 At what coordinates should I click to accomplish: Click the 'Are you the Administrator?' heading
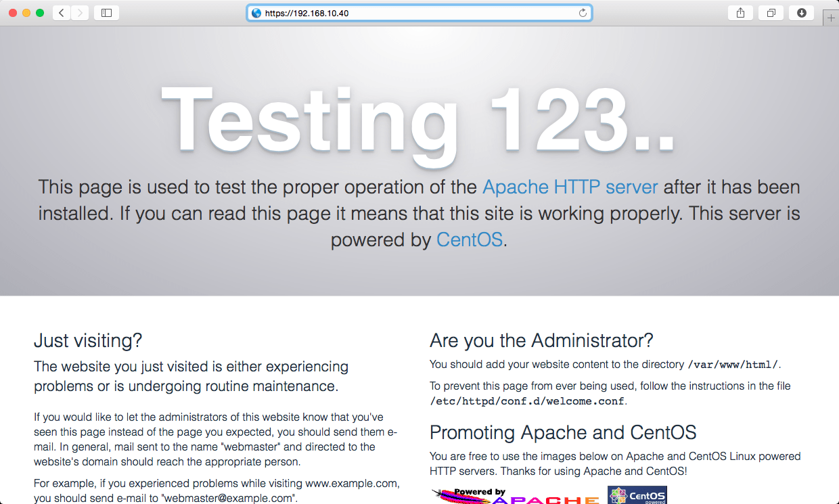click(x=541, y=340)
